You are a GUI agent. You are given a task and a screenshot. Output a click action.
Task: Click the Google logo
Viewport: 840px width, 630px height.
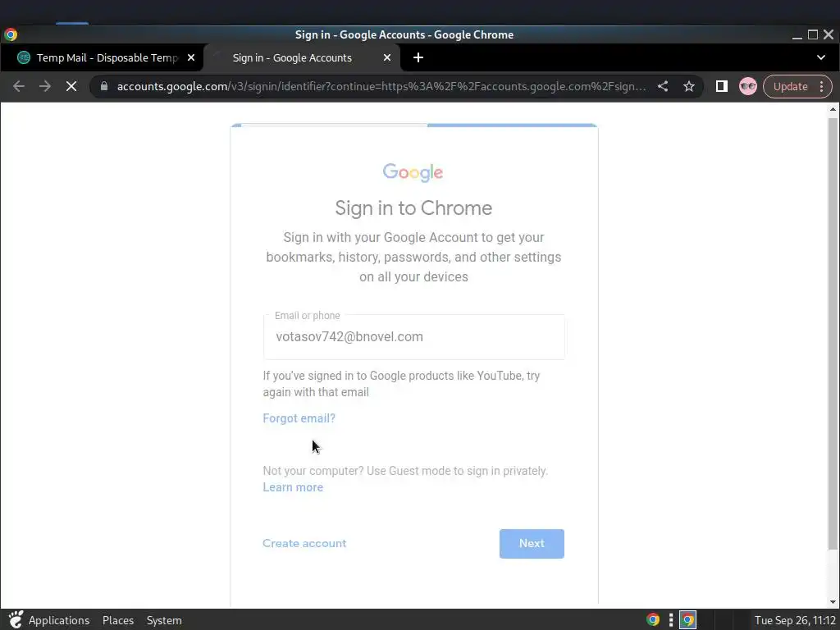[x=413, y=172]
